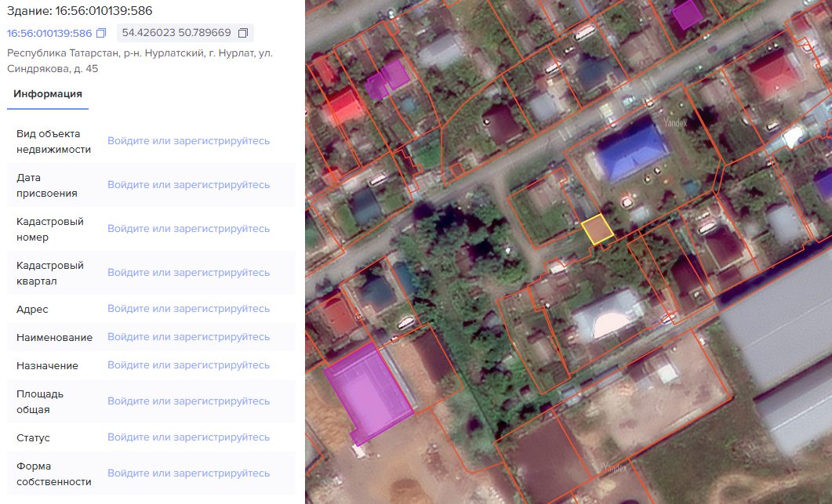Click the Кадастровый квартал label
This screenshot has width=832, height=504.
tap(50, 274)
